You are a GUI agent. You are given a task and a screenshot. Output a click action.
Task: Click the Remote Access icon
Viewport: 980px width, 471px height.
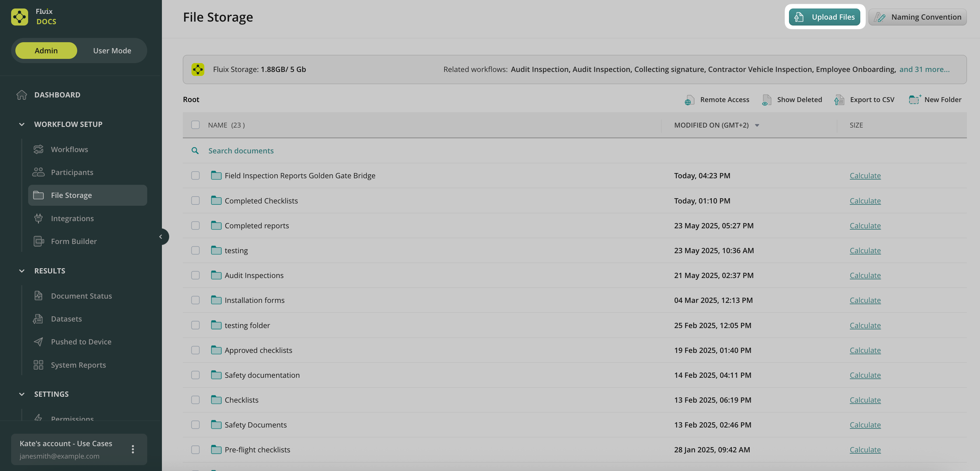click(x=689, y=100)
